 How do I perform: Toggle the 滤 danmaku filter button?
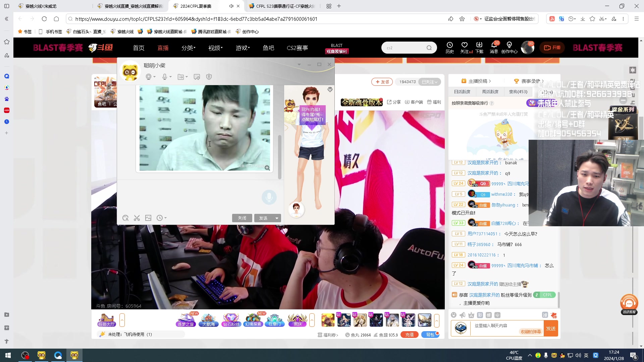click(545, 315)
